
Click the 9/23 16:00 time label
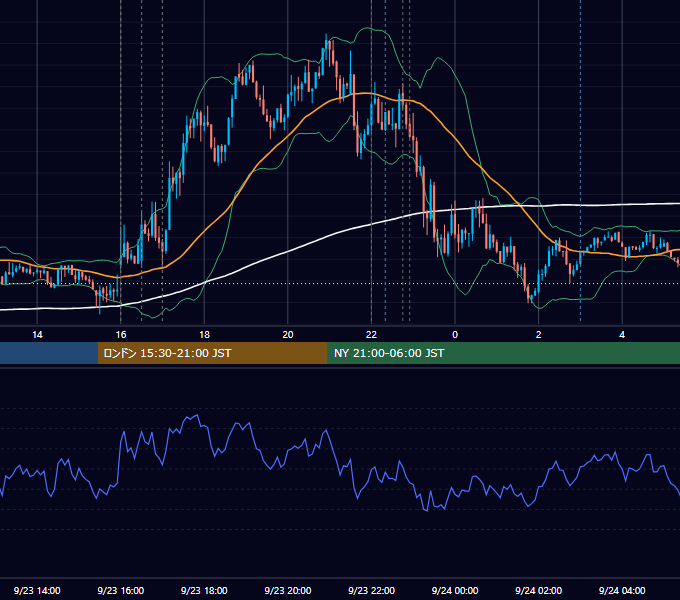pyautogui.click(x=121, y=590)
